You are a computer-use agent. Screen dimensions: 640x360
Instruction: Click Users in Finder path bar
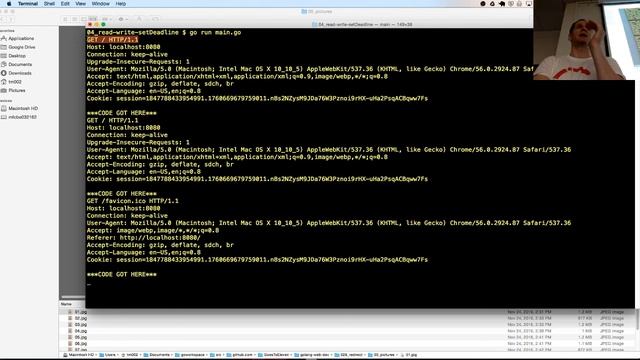110,355
